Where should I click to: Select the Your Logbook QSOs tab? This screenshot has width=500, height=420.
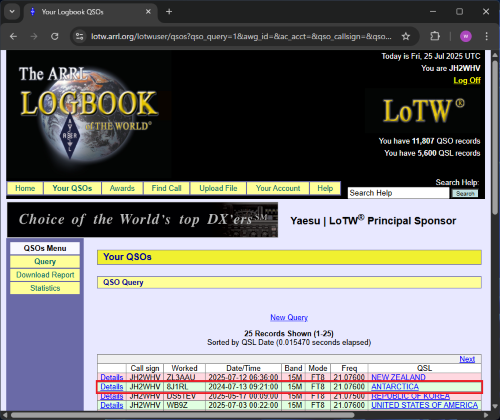tap(90, 12)
